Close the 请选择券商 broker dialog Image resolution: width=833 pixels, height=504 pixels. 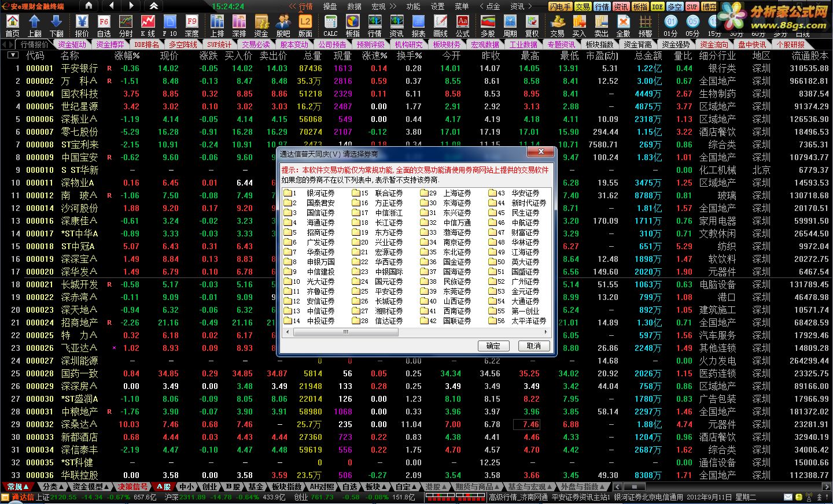[x=541, y=151]
